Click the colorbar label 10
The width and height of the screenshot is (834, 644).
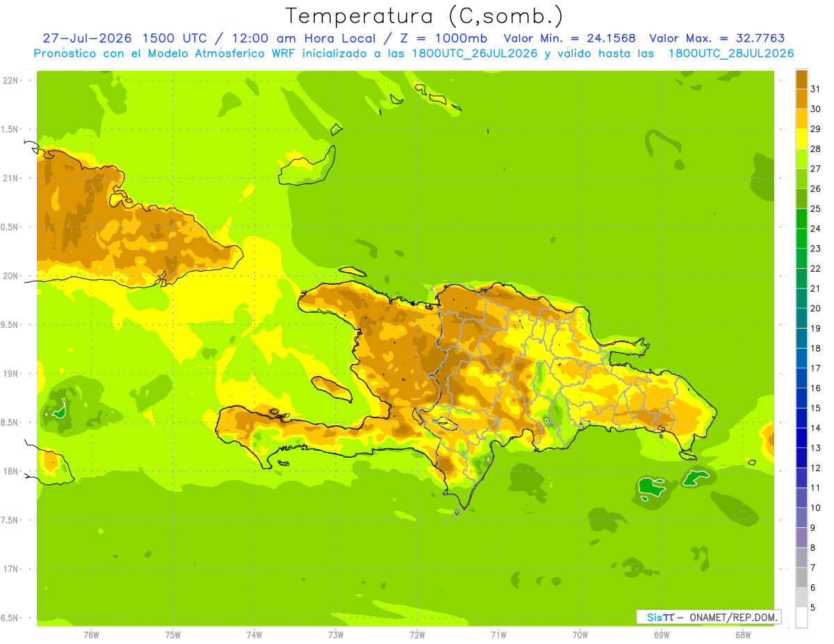(815, 508)
